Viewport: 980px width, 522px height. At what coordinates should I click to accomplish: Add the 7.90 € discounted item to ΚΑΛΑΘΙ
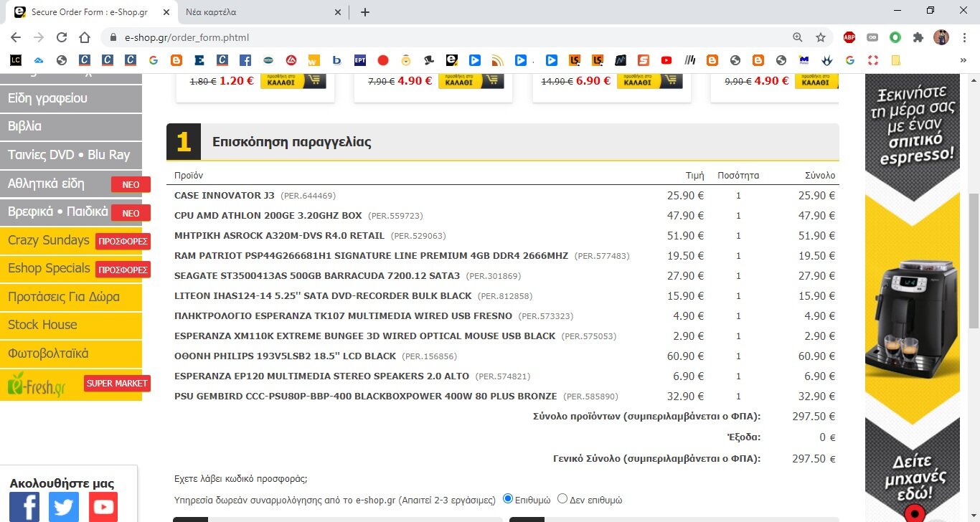tap(471, 80)
